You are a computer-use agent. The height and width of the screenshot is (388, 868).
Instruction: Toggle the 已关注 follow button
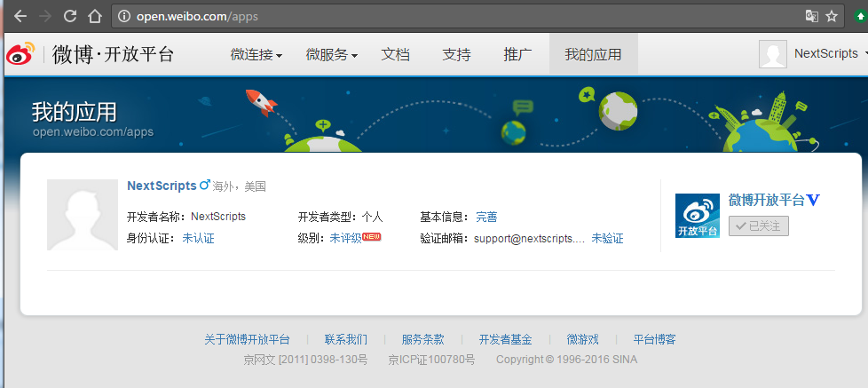(759, 226)
